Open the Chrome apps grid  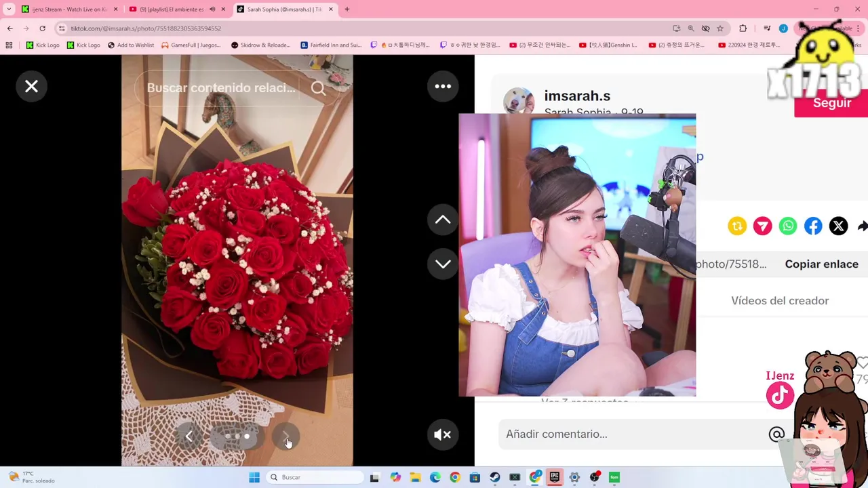coord(9,45)
